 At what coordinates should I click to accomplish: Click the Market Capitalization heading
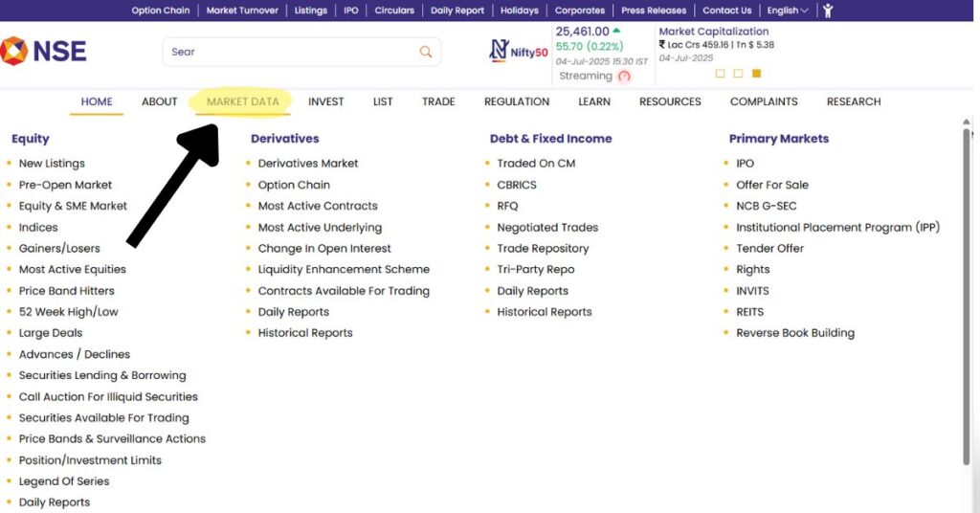(714, 32)
